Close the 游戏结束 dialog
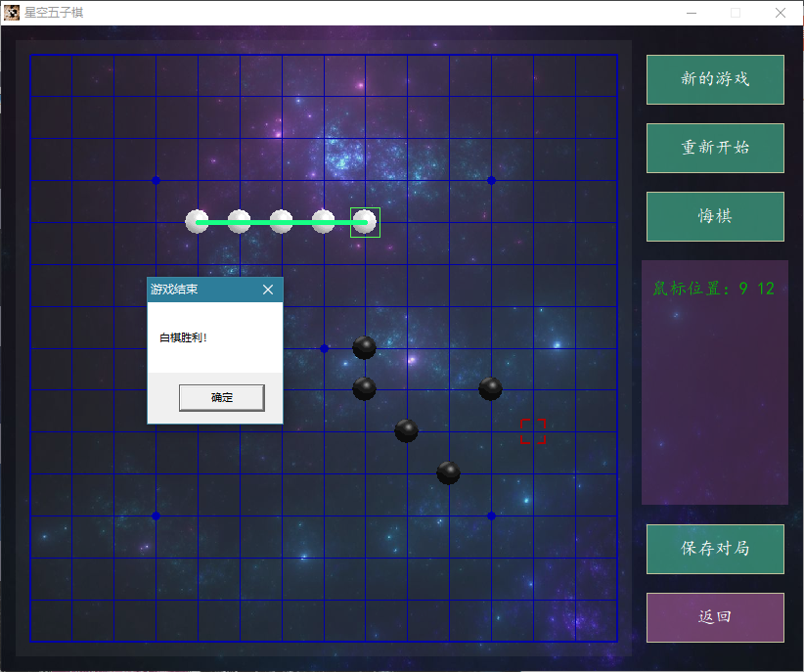Viewport: 804px width, 672px height. click(268, 290)
